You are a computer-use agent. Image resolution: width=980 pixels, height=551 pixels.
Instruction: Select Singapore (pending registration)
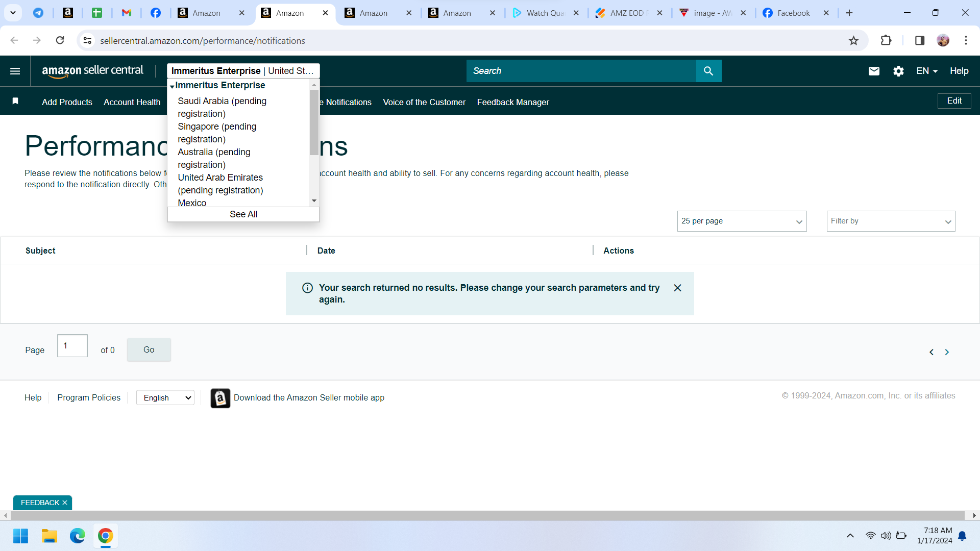217,133
